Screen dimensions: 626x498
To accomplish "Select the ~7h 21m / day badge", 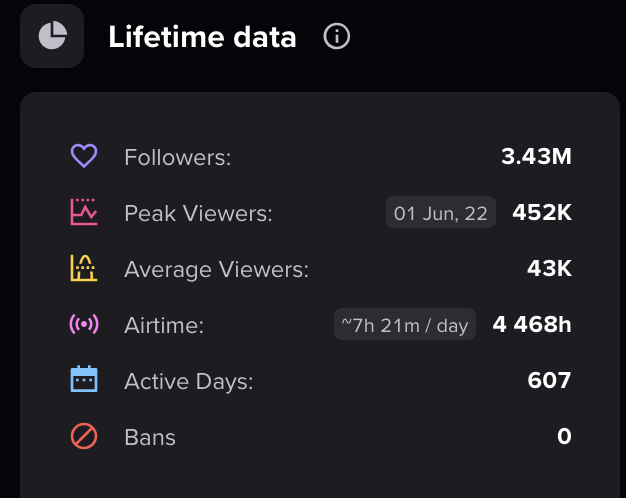I will click(x=405, y=324).
